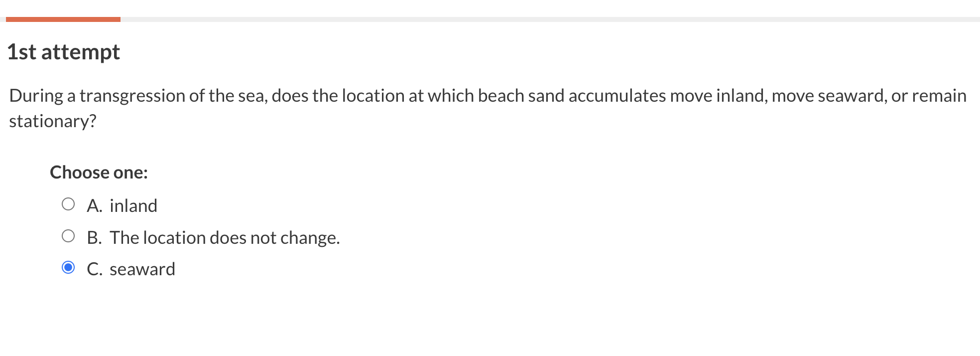Click the option B letter label

tap(94, 237)
